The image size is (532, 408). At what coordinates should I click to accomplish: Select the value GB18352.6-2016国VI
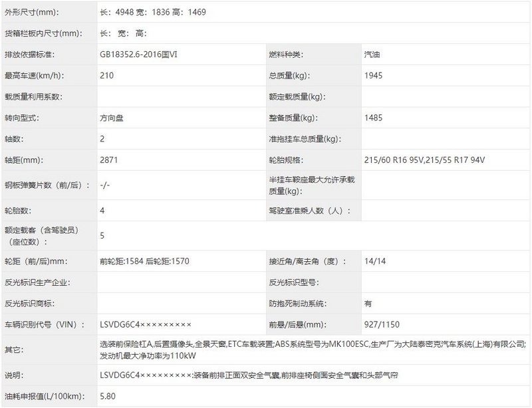coord(138,54)
